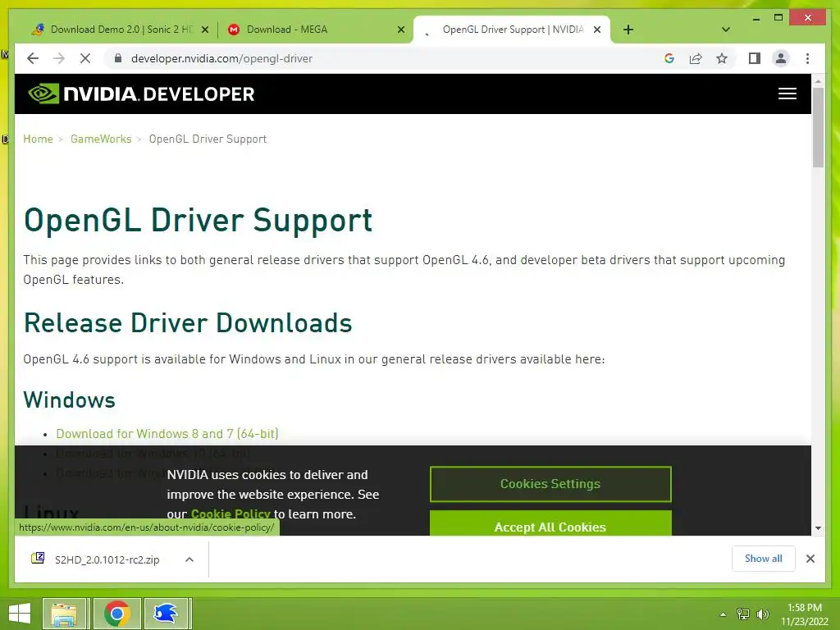Open Cookies Settings

550,484
